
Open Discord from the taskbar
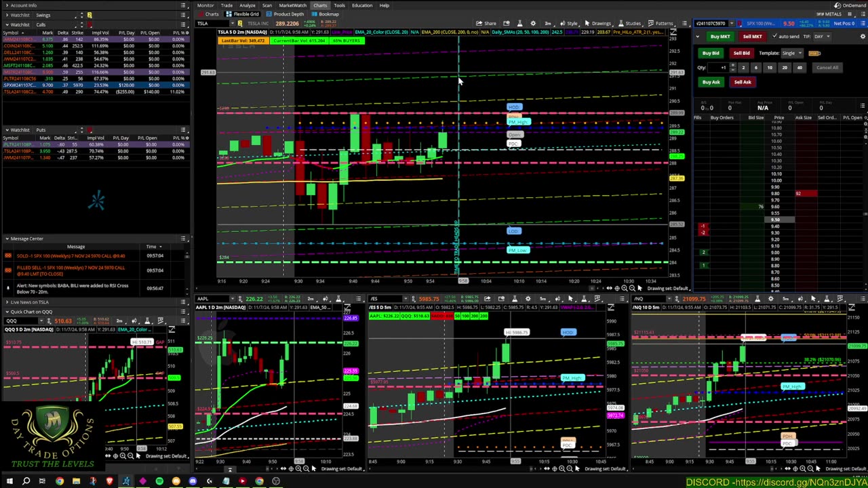point(193,481)
